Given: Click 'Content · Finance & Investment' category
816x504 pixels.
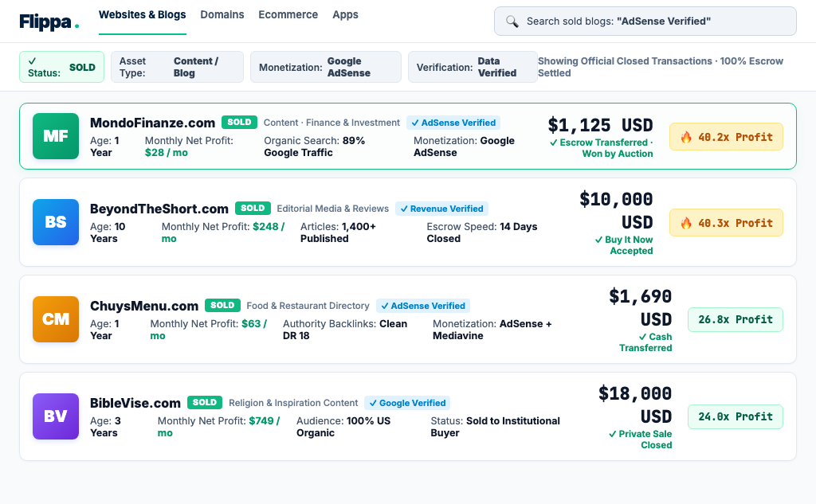Looking at the screenshot, I should (331, 123).
